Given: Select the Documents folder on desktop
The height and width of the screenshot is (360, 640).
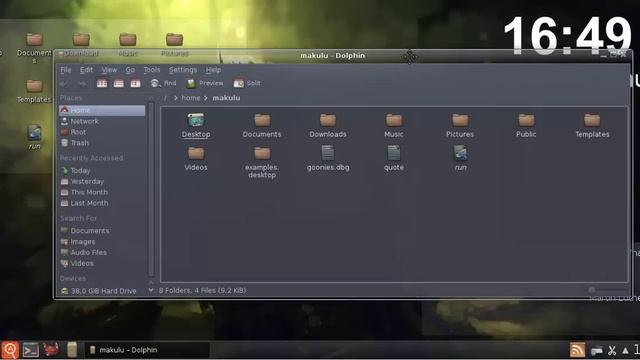Looking at the screenshot, I should (34, 48).
